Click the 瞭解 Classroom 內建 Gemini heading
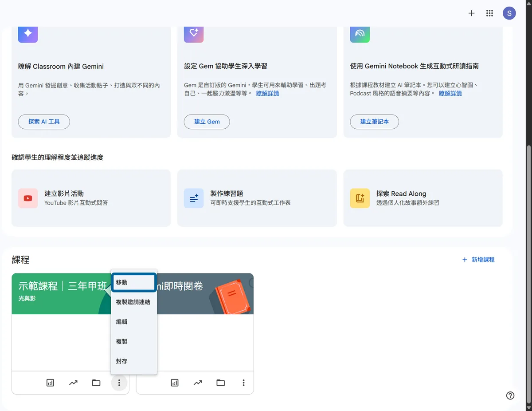532x411 pixels. point(61,67)
